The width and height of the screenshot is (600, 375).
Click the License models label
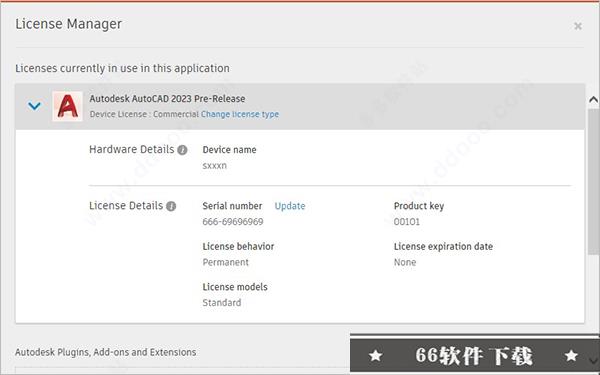click(235, 287)
